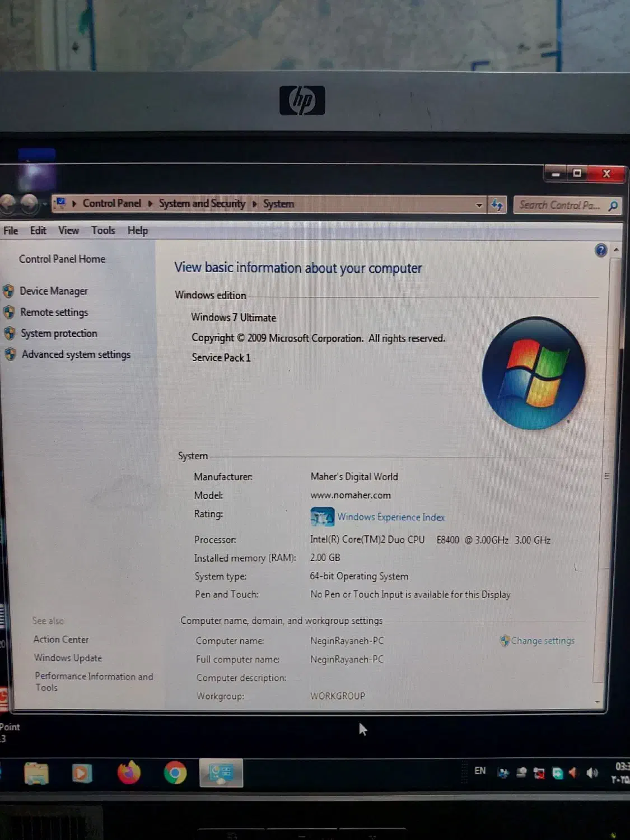Click the search magnifier icon
Image resolution: width=630 pixels, height=840 pixels.
coord(613,206)
